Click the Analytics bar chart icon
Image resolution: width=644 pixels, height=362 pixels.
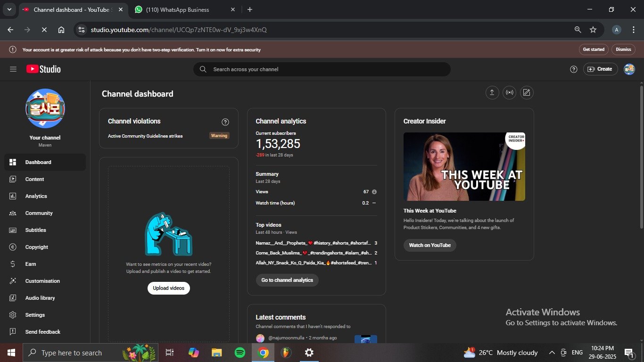tap(13, 196)
